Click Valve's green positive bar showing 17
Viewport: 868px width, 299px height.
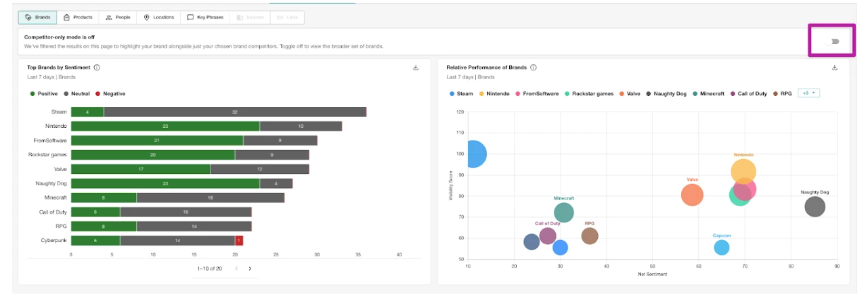(x=141, y=168)
